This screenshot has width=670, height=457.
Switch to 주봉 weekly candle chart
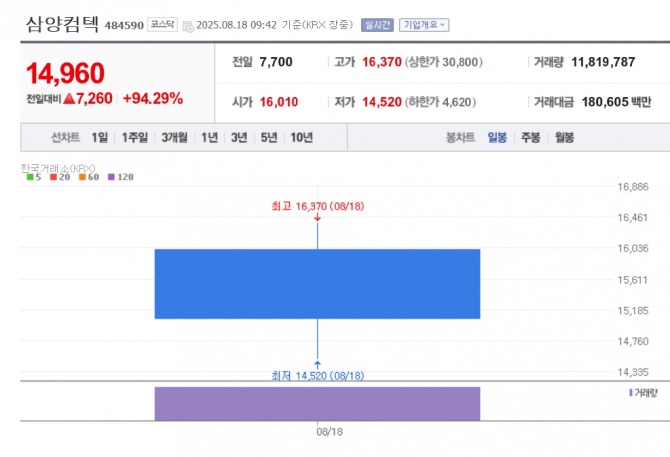[531, 138]
